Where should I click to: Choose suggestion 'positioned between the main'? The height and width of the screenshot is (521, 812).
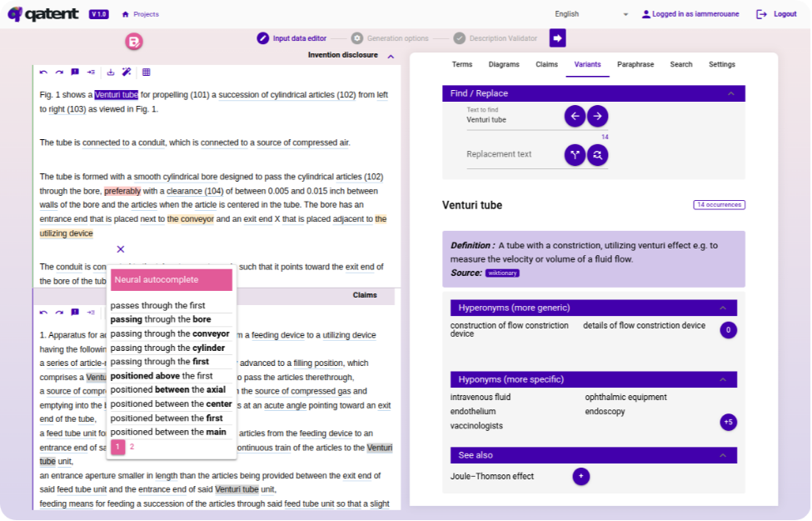pyautogui.click(x=167, y=433)
